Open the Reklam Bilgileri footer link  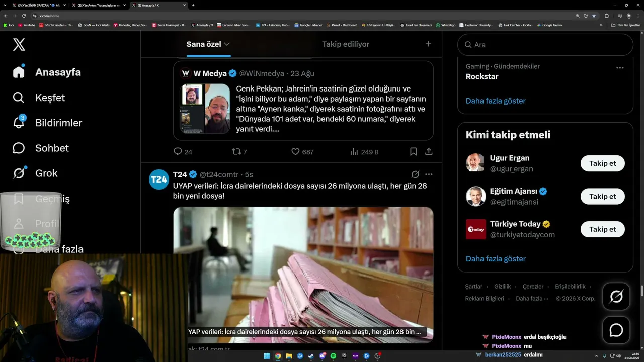click(x=485, y=298)
